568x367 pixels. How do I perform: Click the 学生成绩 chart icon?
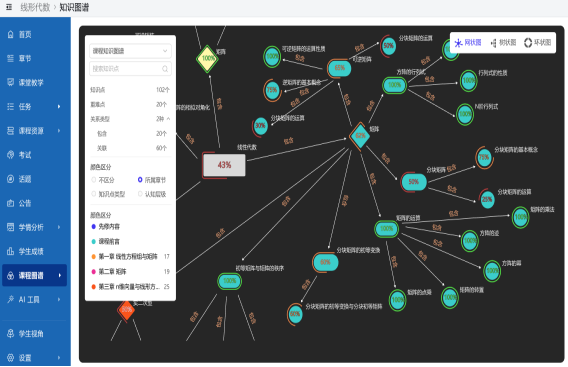click(11, 251)
